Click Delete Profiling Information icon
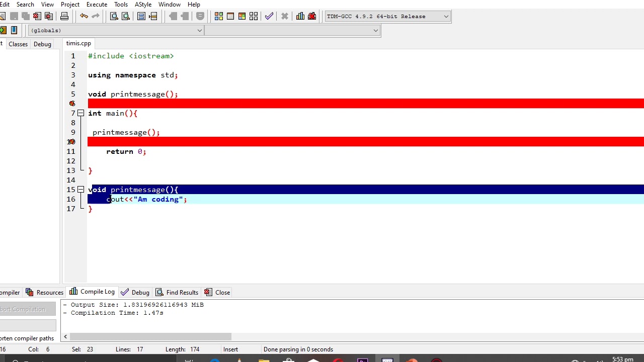The image size is (644, 362). pyautogui.click(x=312, y=16)
